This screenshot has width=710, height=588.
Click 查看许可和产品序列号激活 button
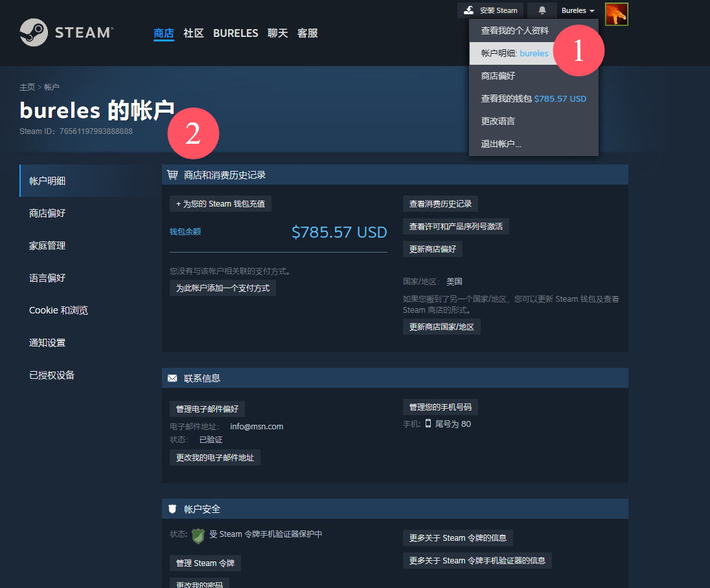click(456, 226)
